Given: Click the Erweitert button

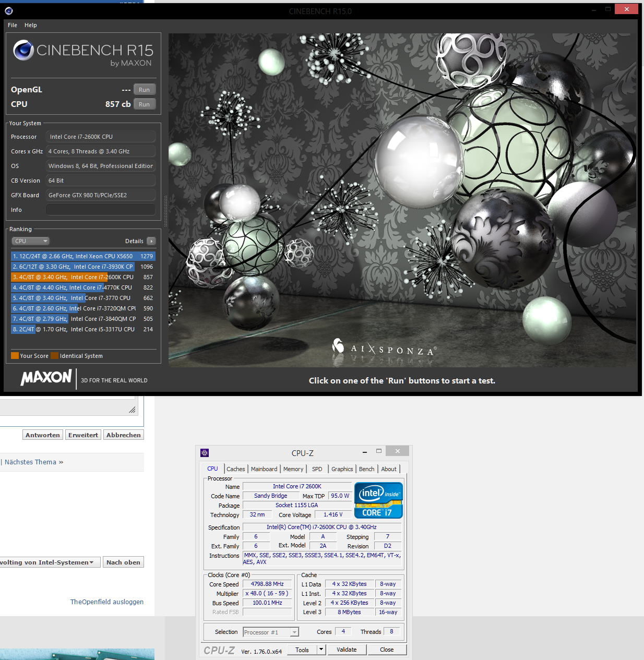Looking at the screenshot, I should point(83,435).
